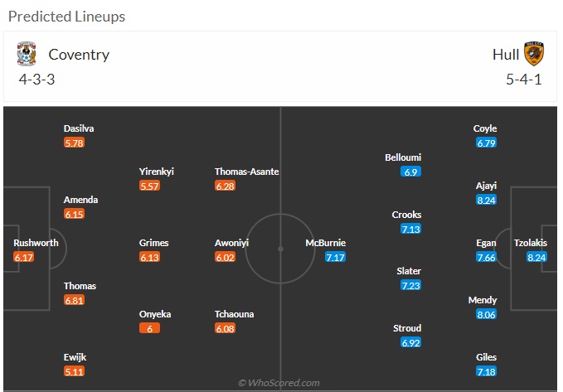Select Hull defender Mendy

click(x=483, y=300)
